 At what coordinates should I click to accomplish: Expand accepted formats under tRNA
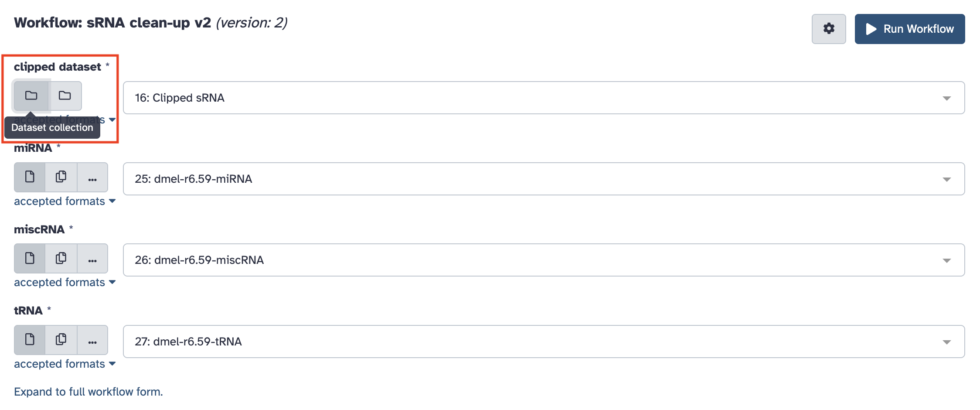pos(65,364)
